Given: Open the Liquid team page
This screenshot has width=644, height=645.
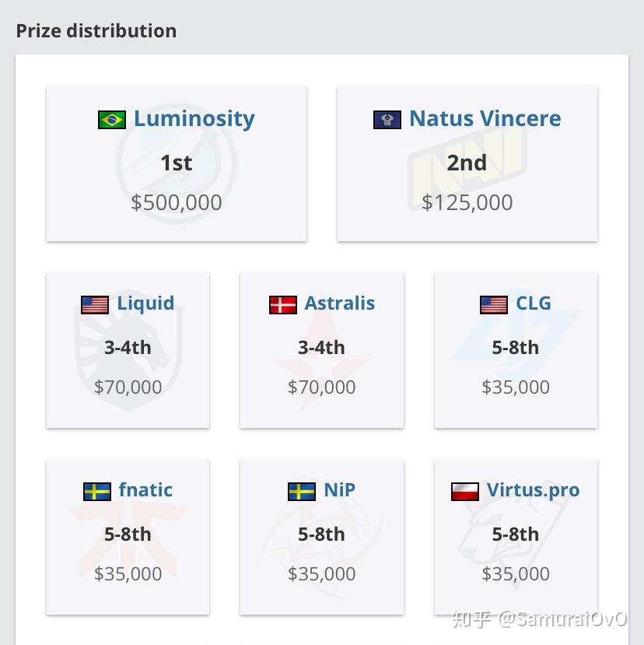Looking at the screenshot, I should 145,303.
